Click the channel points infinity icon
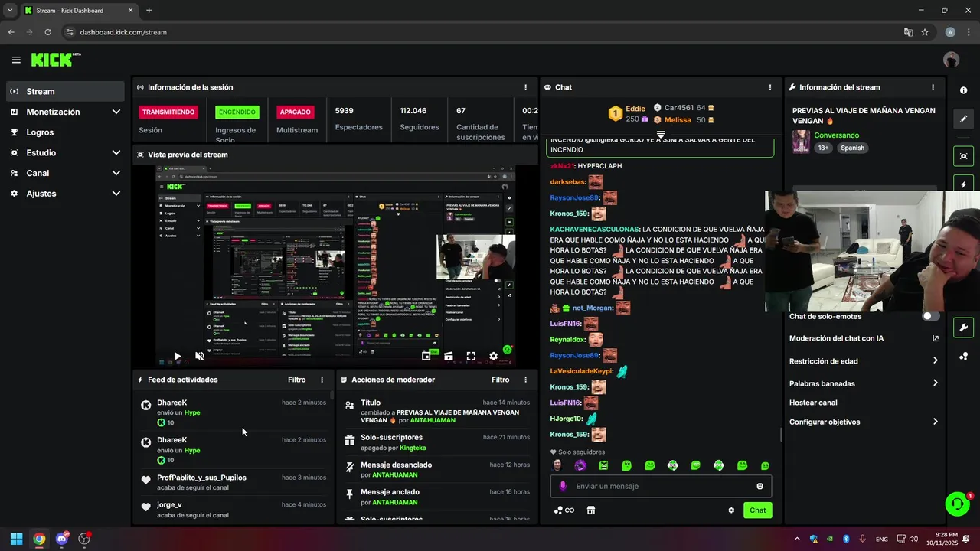 pyautogui.click(x=564, y=510)
